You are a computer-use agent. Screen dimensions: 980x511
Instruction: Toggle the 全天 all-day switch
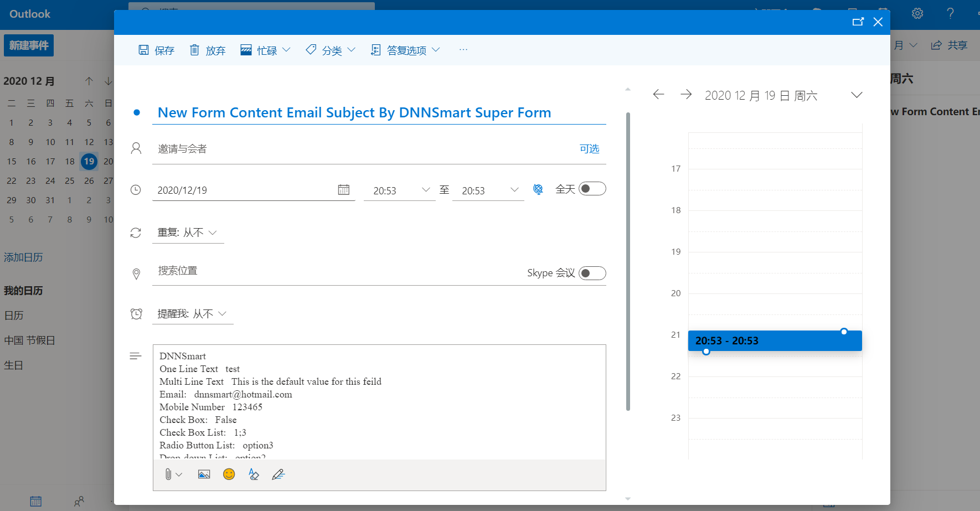pos(592,189)
